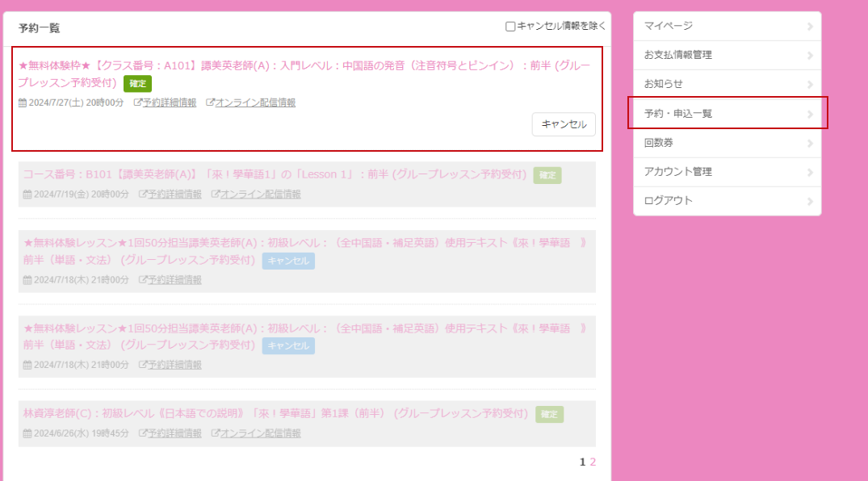This screenshot has height=481, width=868.
Task: Go to page 2 of reservations
Action: [593, 462]
